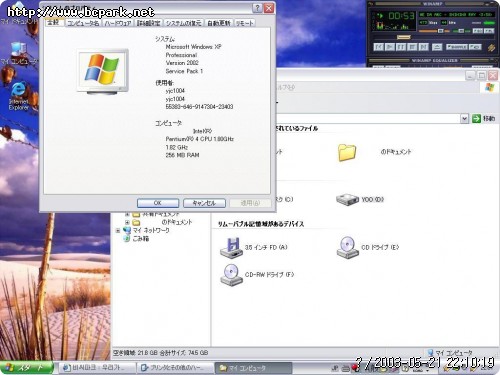Pause playback in Winamp
Image resolution: width=500 pixels, height=375 pixels.
401,47
